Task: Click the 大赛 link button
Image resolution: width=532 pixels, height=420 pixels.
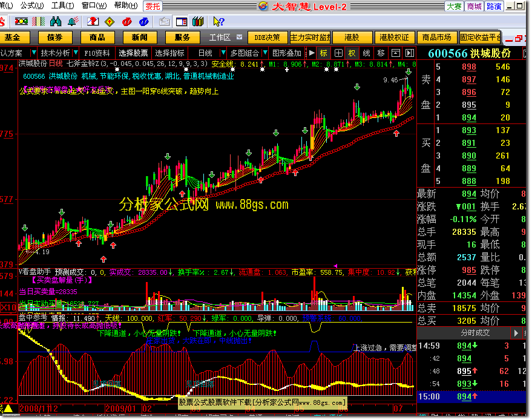Action: pos(454,6)
